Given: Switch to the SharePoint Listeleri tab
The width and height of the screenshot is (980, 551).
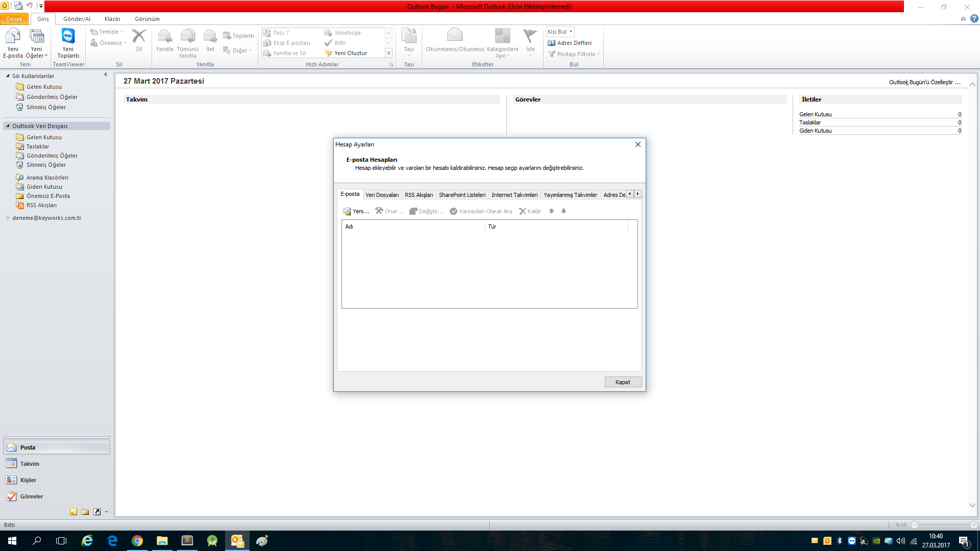Looking at the screenshot, I should pos(462,195).
